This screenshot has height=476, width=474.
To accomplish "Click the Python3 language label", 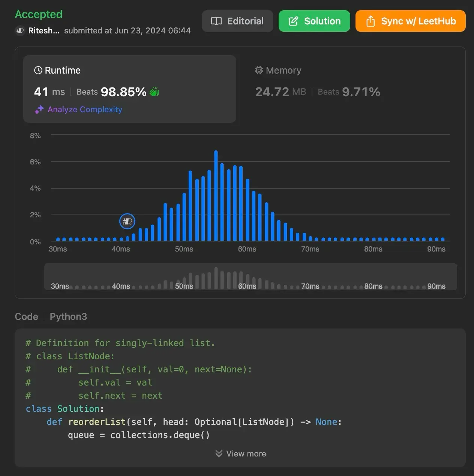I will click(68, 316).
